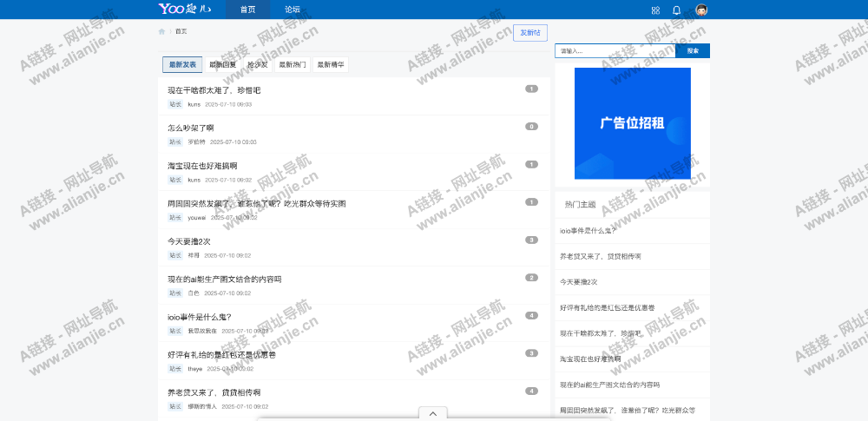This screenshot has height=421, width=868.
Task: Open the notification bell
Action: (x=676, y=10)
